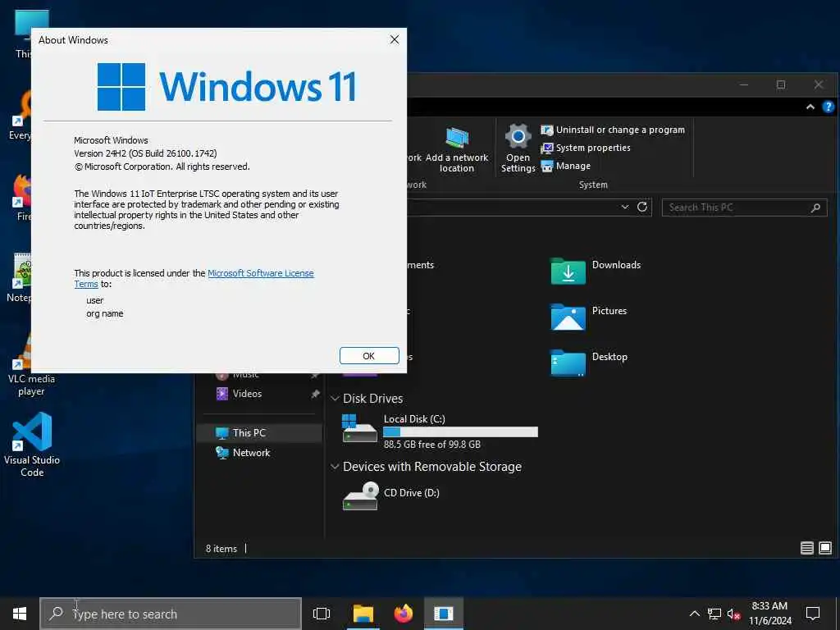Refresh the This PC view
Image resolution: width=840 pixels, height=630 pixels.
point(642,208)
